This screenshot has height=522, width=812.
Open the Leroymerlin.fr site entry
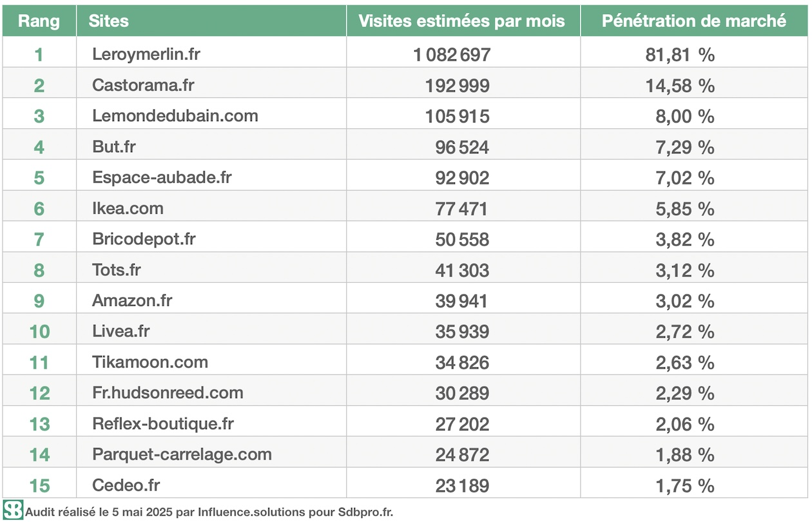146,54
